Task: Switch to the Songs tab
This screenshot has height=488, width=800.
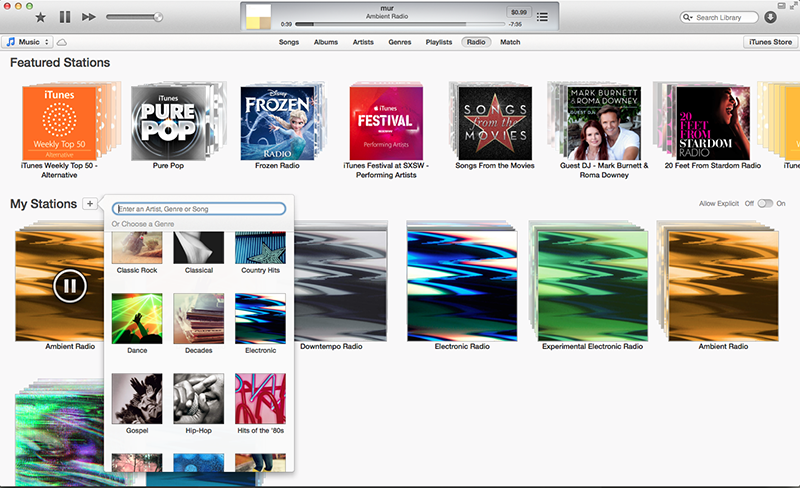Action: pos(289,42)
